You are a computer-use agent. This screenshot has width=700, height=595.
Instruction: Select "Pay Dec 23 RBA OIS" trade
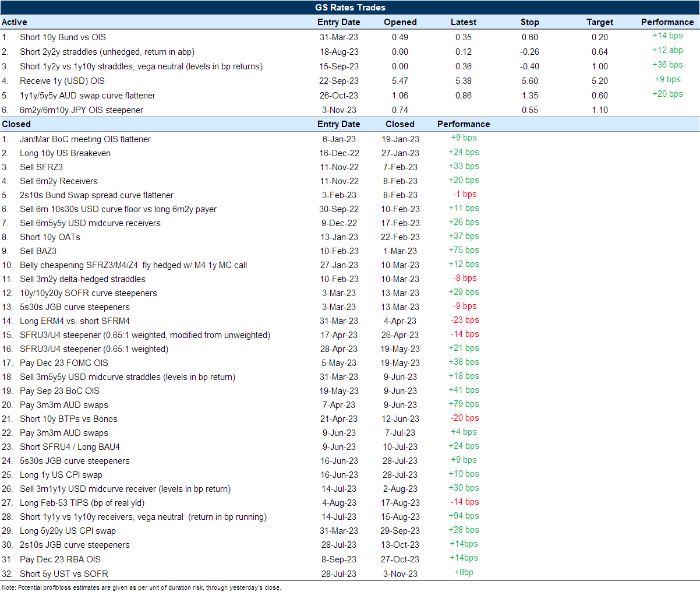click(61, 559)
